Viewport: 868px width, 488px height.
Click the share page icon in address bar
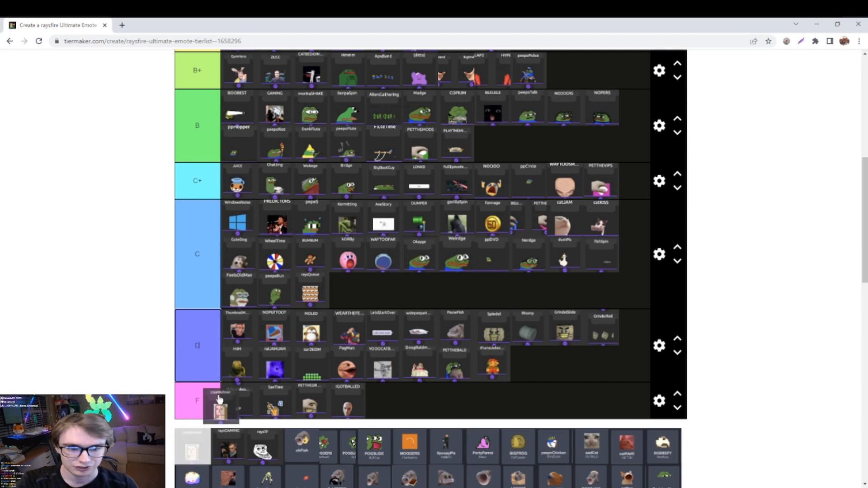[754, 41]
